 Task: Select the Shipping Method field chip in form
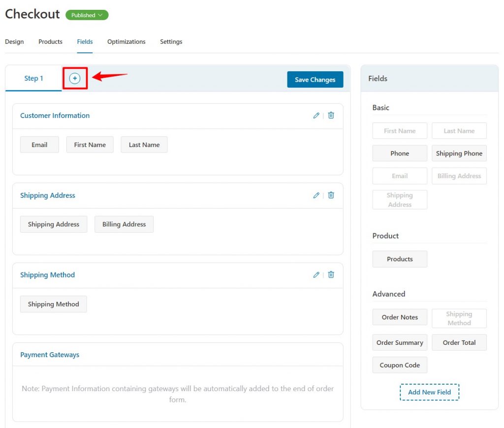[x=53, y=304]
